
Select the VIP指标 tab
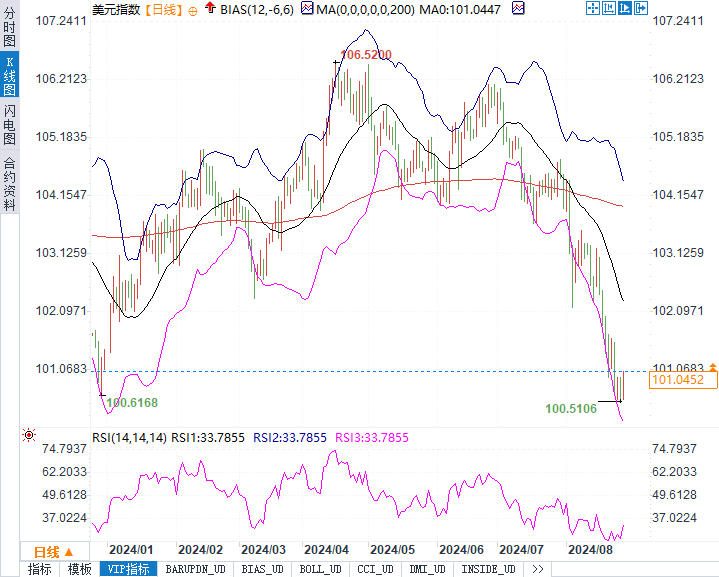point(128,569)
